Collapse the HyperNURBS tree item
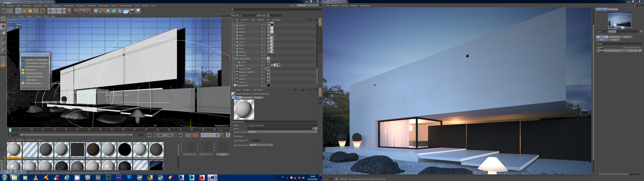 (x=234, y=59)
